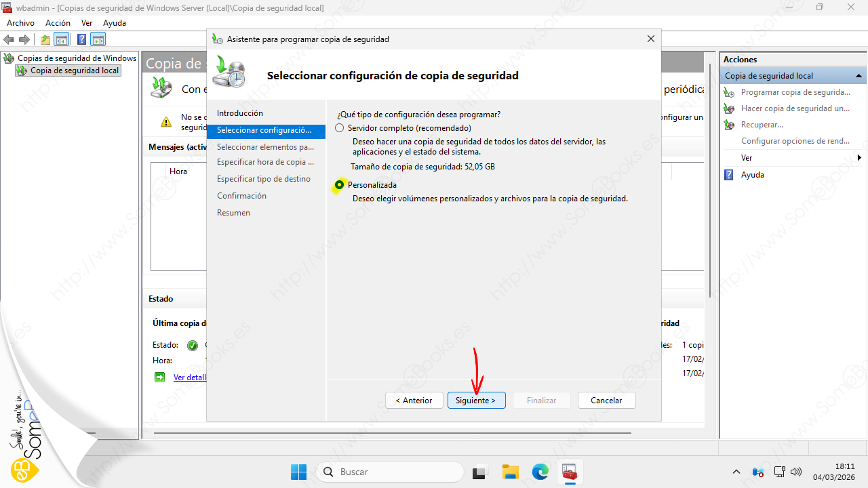The height and width of the screenshot is (488, 868).
Task: Open Microsoft Edge from taskbar
Action: (x=540, y=472)
